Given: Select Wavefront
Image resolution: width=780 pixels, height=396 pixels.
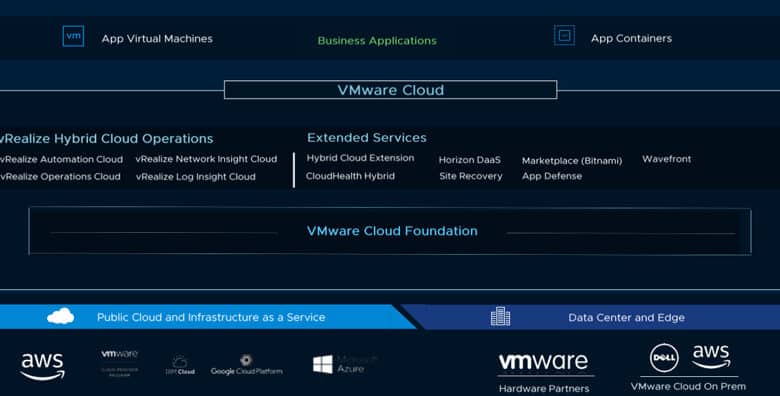Looking at the screenshot, I should 667,159.
